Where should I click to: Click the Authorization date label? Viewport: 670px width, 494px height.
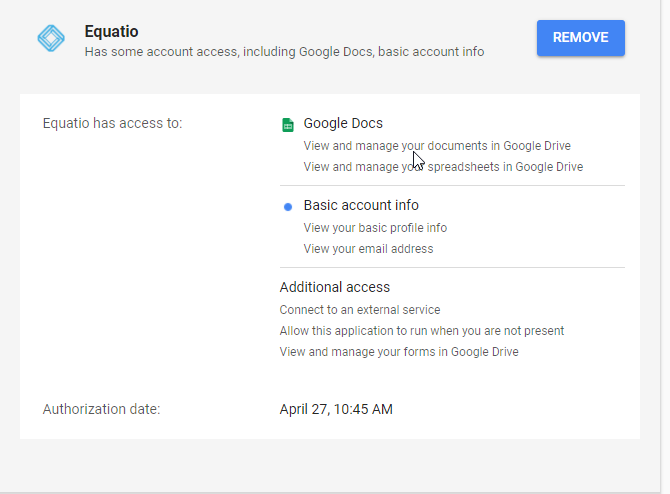pyautogui.click(x=101, y=409)
